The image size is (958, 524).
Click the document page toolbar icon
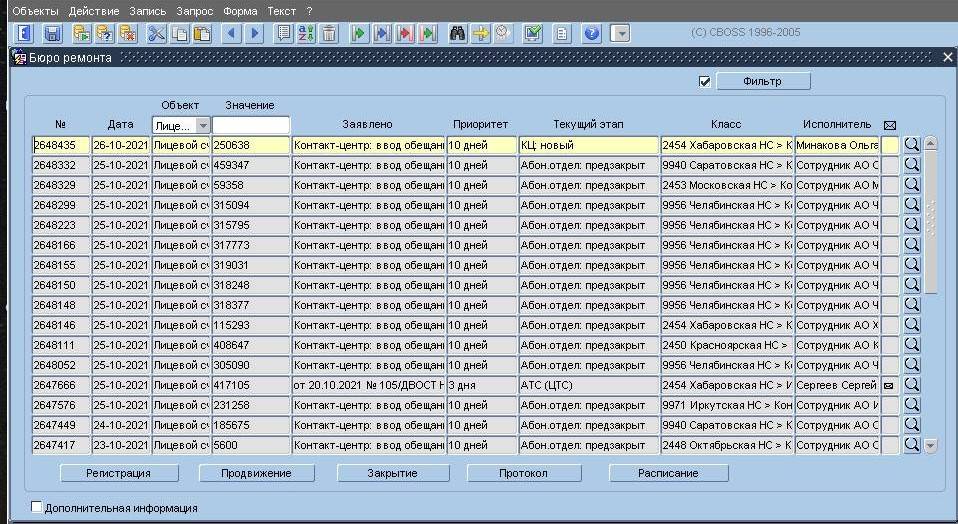[562, 33]
